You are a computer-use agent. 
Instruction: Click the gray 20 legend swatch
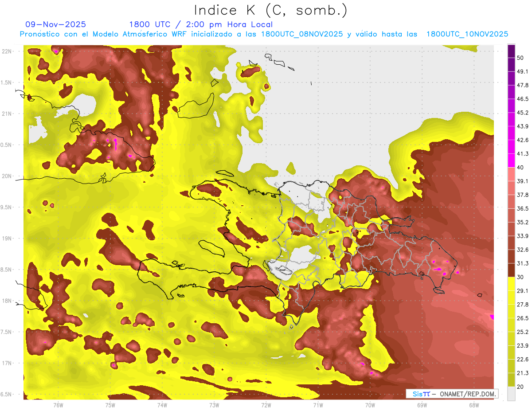511,393
